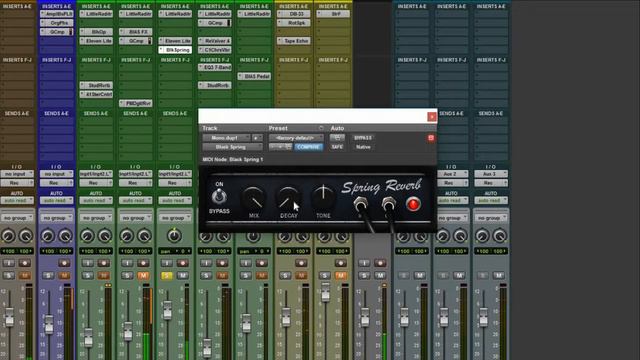Click the MIX knob on Spring Reverb
640x360 pixels.
[x=253, y=198]
